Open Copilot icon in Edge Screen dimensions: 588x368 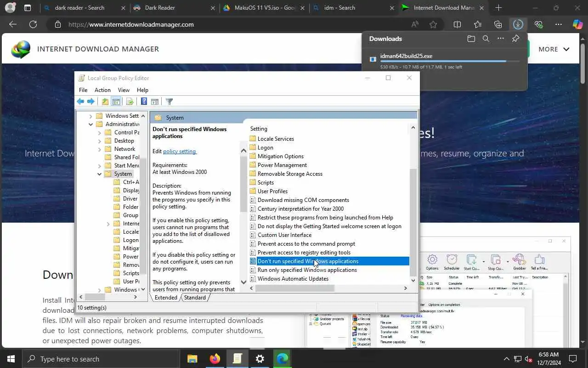578,24
